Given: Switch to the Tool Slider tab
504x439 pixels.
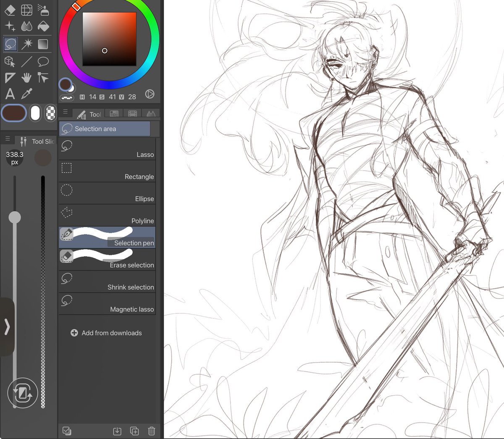Looking at the screenshot, I should pyautogui.click(x=37, y=141).
